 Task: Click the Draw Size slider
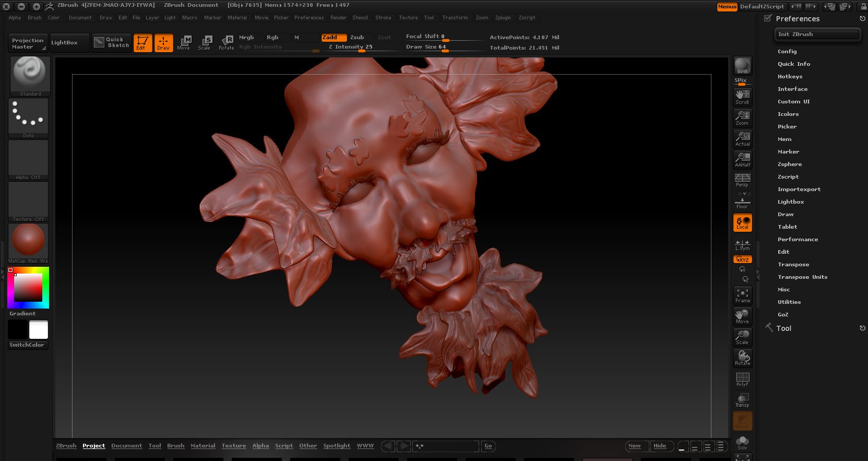(x=445, y=47)
